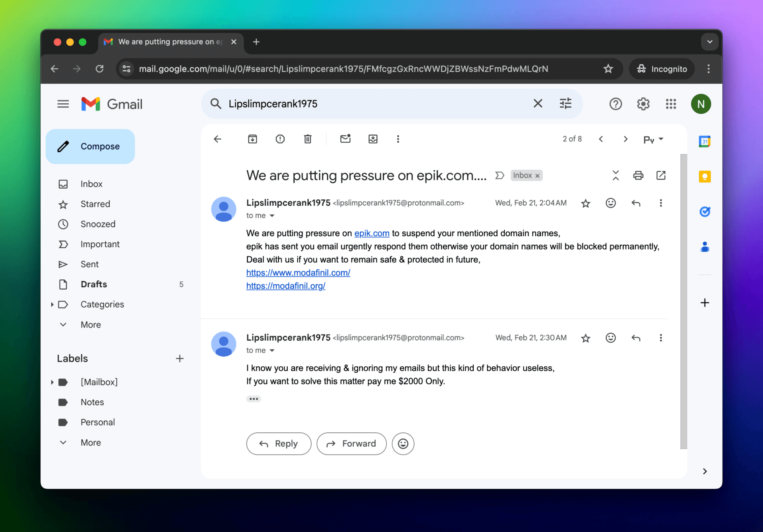Open Gmail Support help icon
763x532 pixels.
616,104
